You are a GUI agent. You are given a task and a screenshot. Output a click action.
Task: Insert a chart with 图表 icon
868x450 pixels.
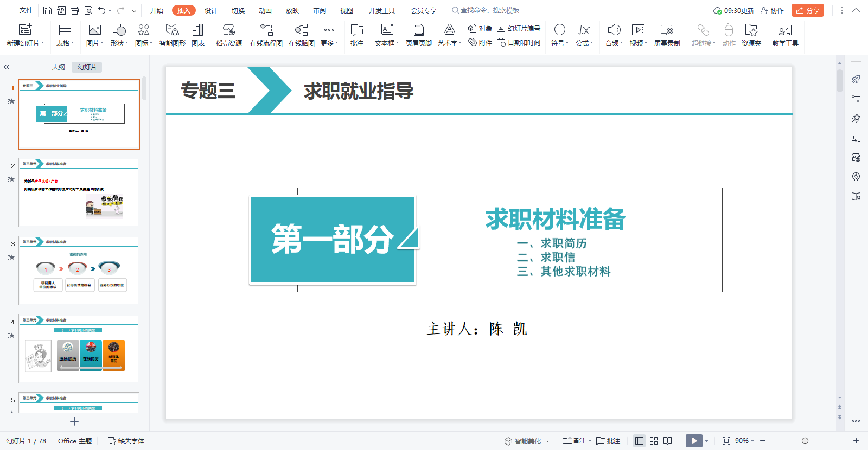(x=198, y=30)
